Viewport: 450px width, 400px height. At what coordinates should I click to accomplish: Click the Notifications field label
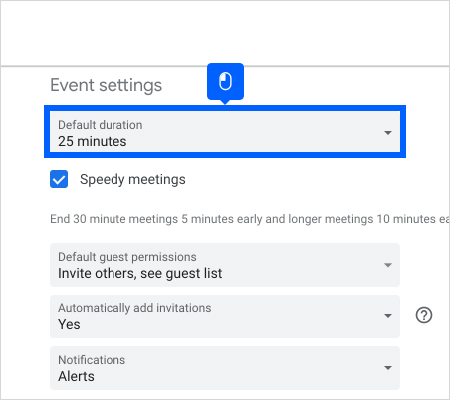coord(92,360)
